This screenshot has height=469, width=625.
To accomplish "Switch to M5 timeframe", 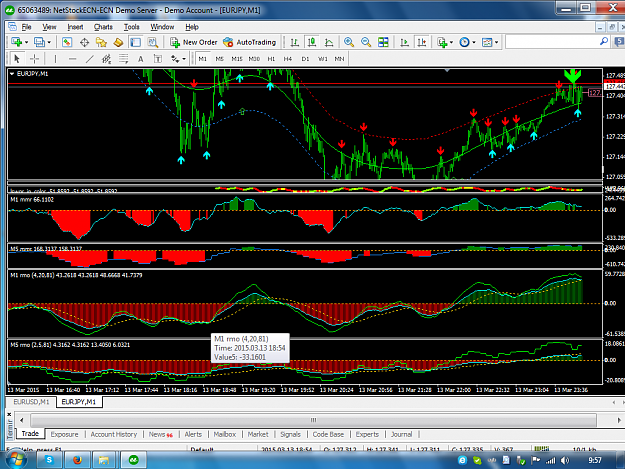I will pos(220,59).
